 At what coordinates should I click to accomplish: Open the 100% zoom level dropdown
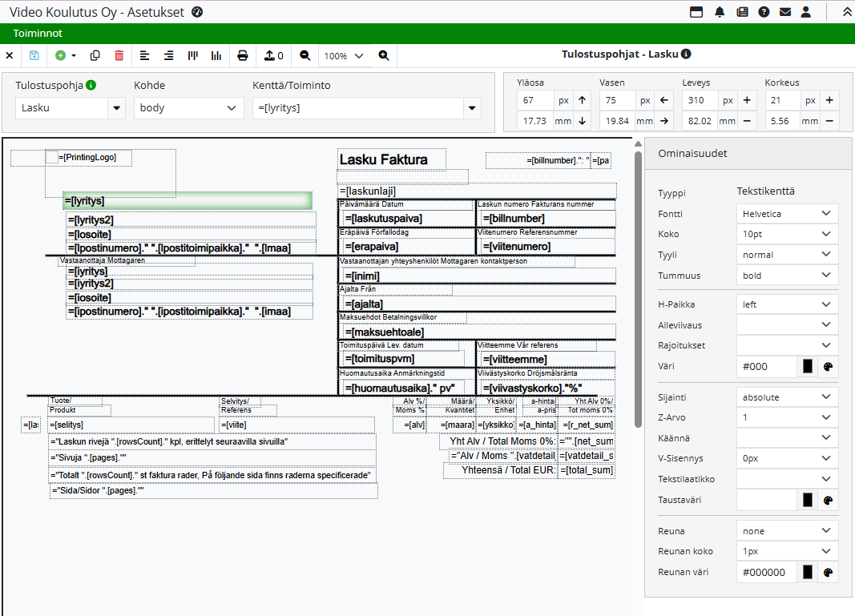(x=343, y=55)
